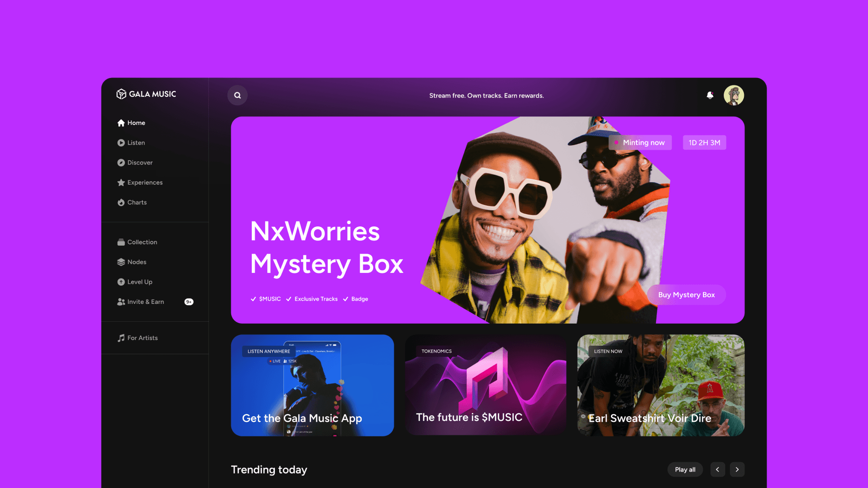Click the NxWorries Mystery Box banner title
The image size is (868, 488).
(327, 248)
